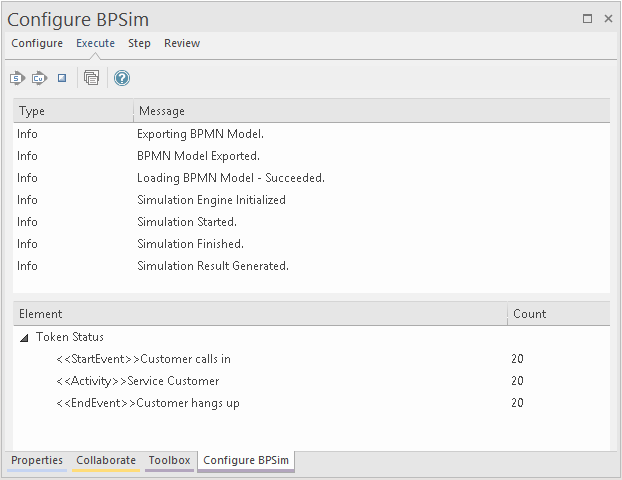This screenshot has width=622, height=480.
Task: Close the Configure BPSim panel
Action: (x=608, y=19)
